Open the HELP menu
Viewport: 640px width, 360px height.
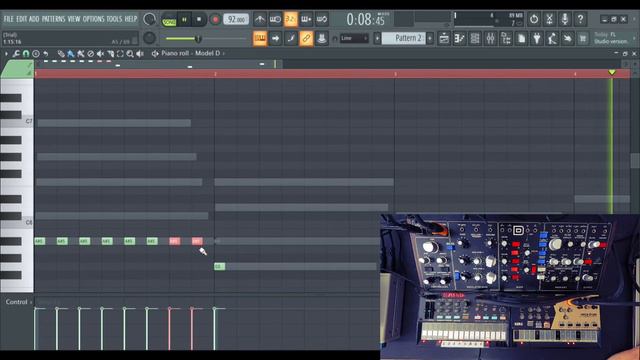[x=131, y=19]
